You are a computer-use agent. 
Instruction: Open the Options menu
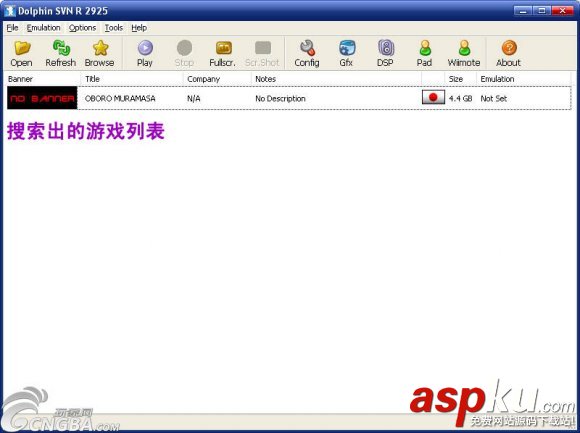tap(82, 28)
